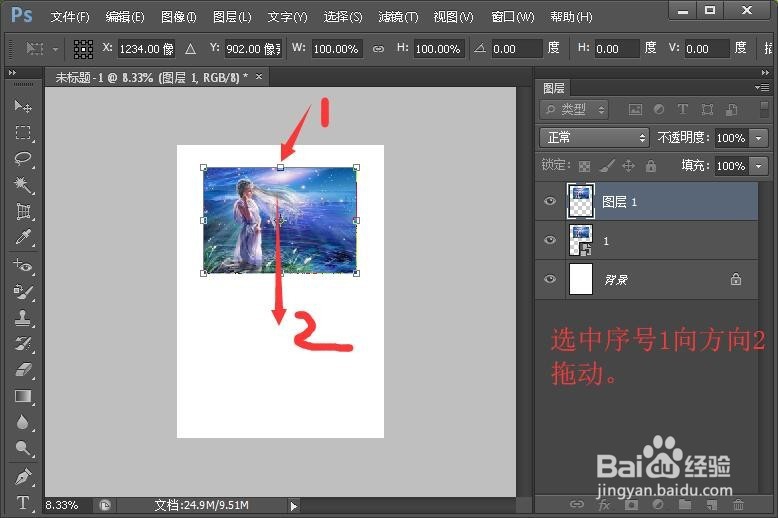Select the Type (T) tool
Viewport: 778px width, 518px height.
(x=22, y=503)
